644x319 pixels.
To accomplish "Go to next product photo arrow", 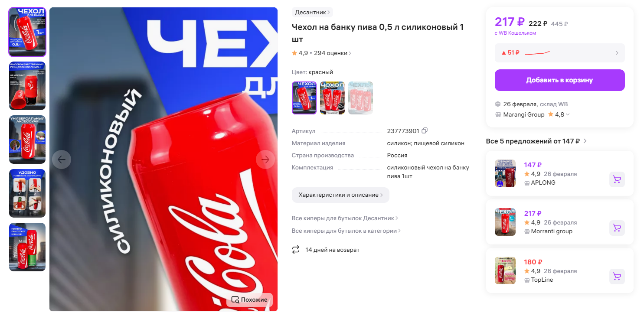I will click(x=265, y=159).
